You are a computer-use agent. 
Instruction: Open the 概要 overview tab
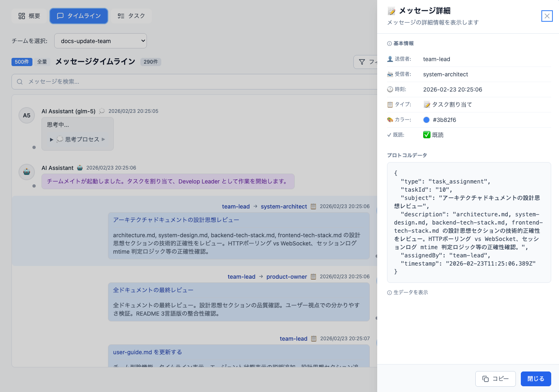pyautogui.click(x=29, y=16)
